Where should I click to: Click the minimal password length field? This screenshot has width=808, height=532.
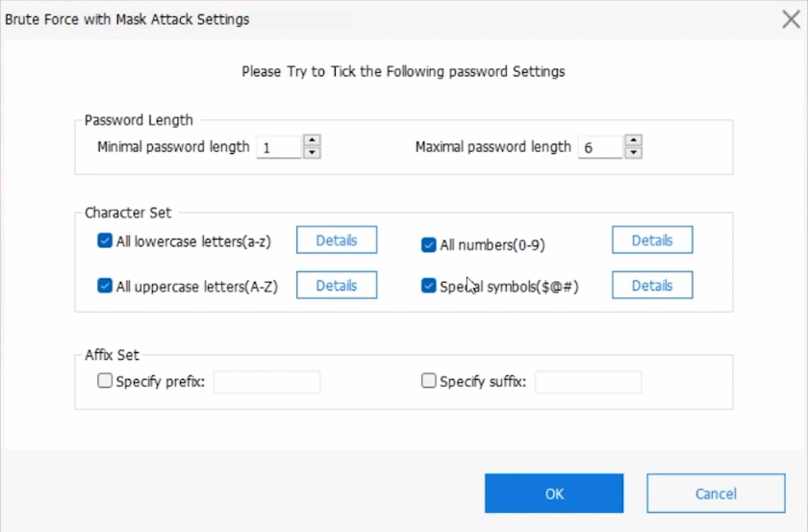(279, 147)
